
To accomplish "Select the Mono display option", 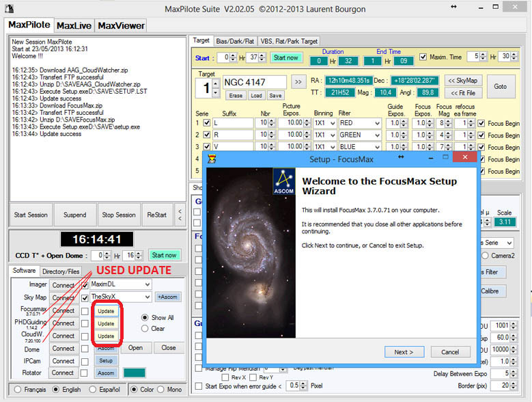I will (x=160, y=390).
